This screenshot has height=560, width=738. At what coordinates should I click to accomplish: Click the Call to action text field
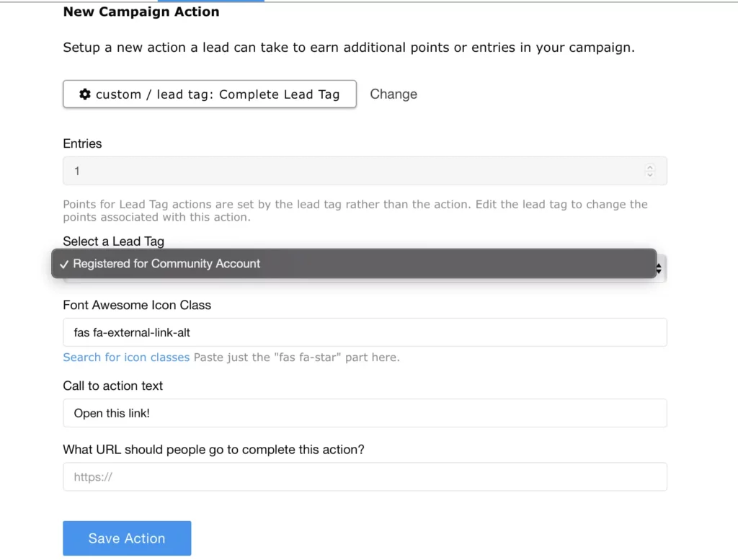pyautogui.click(x=365, y=413)
